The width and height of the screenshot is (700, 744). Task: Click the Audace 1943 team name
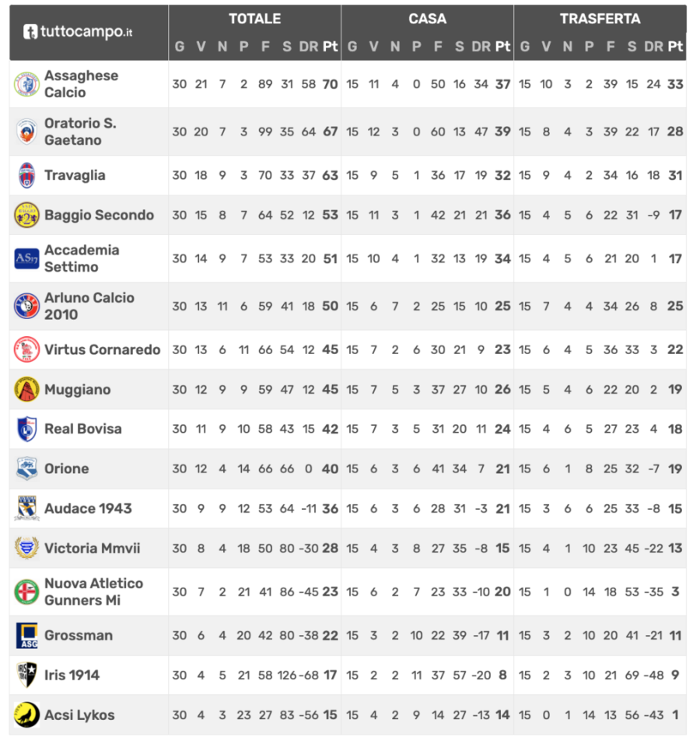[88, 508]
